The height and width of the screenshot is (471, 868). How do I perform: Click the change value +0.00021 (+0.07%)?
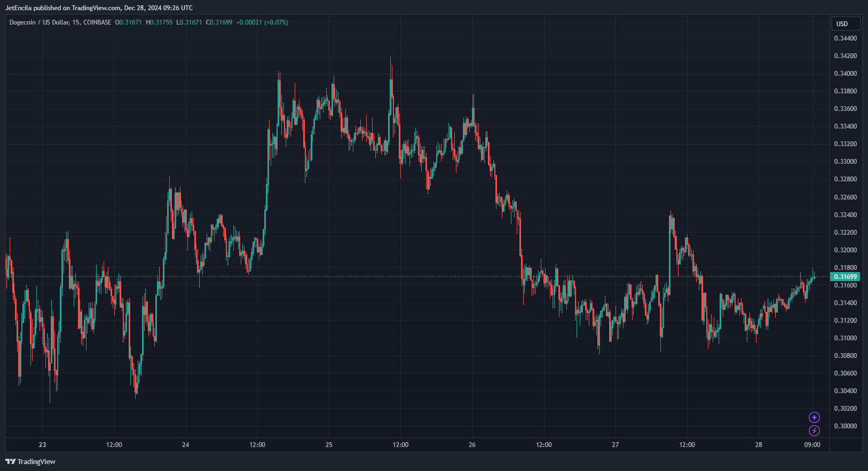coord(262,22)
